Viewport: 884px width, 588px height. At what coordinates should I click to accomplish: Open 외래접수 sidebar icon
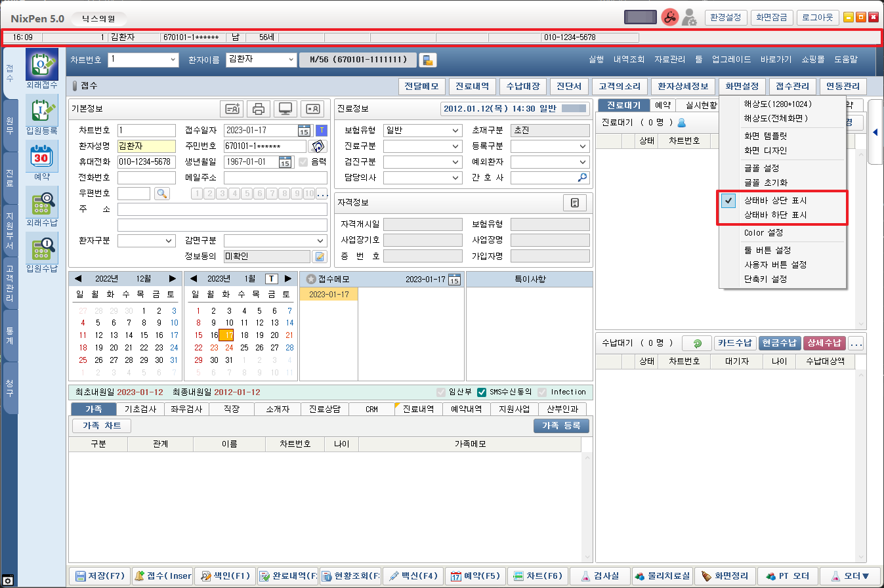(x=41, y=66)
